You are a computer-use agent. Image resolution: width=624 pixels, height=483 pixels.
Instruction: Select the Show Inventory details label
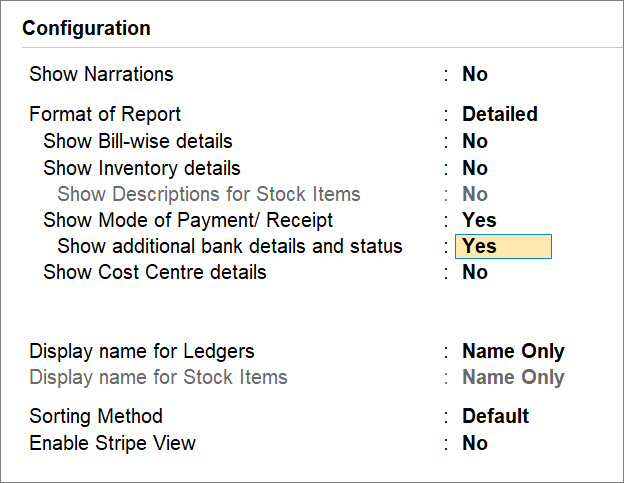click(x=142, y=168)
